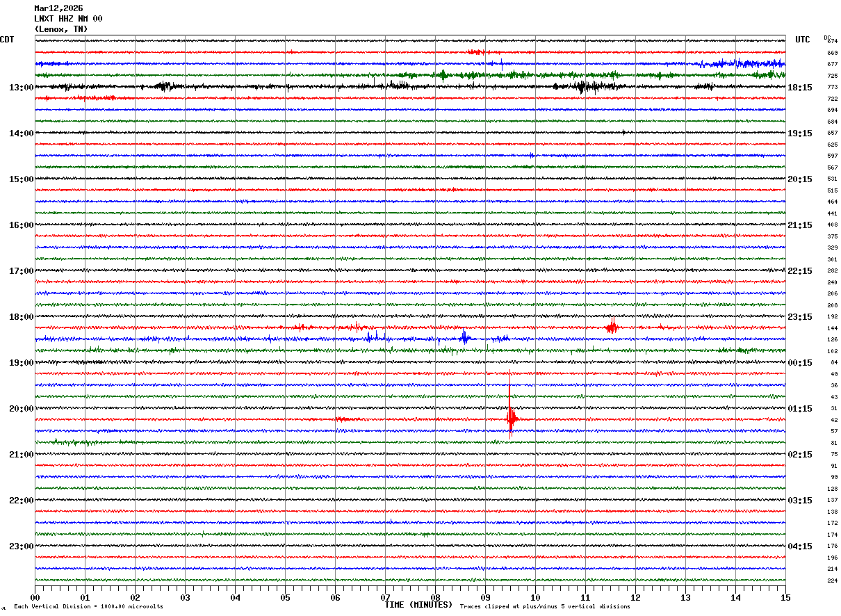Click the 23:00 CDT time label
Screen dimensions: 841x616
[x=21, y=546]
